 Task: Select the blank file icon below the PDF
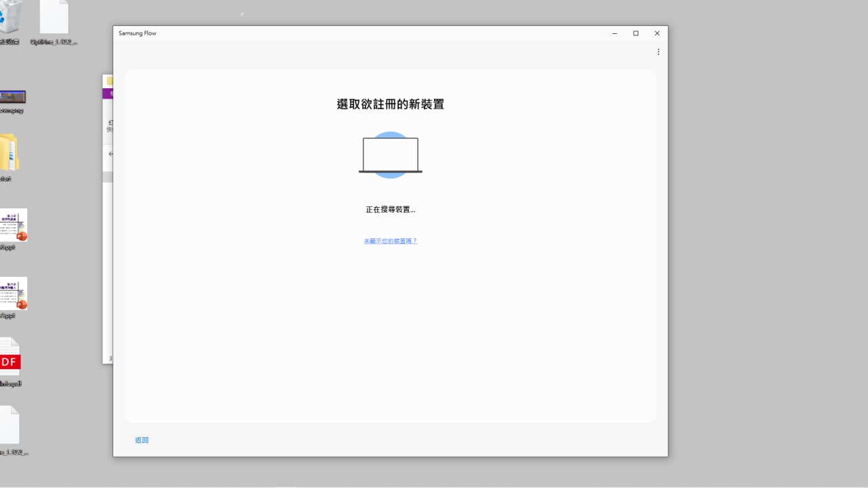pos(9,425)
